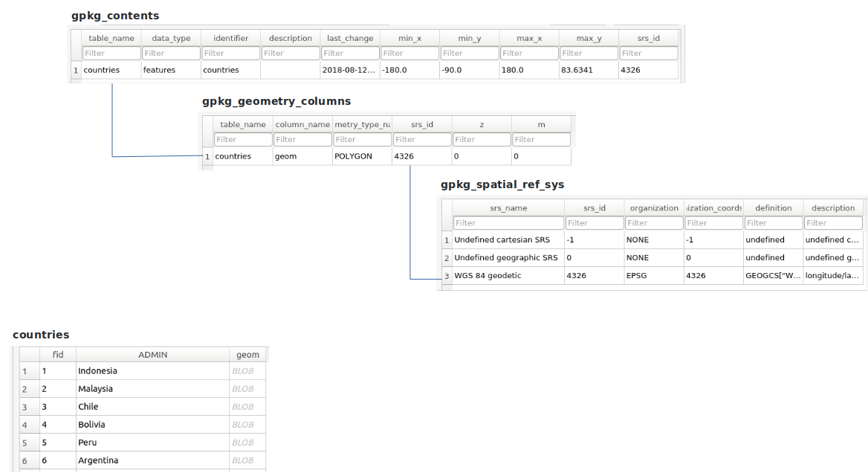Screen dimensions: 868x476
Task: Click the min_x filter field
Action: click(409, 53)
